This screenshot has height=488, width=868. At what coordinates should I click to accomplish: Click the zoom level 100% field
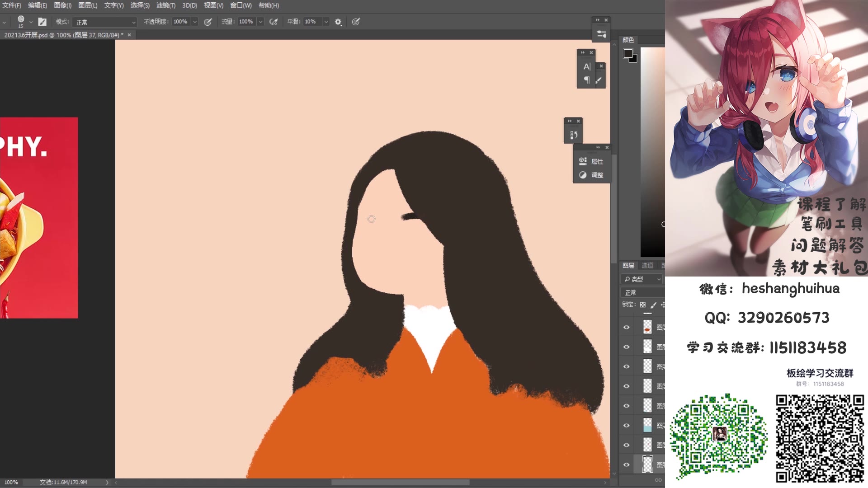(11, 483)
